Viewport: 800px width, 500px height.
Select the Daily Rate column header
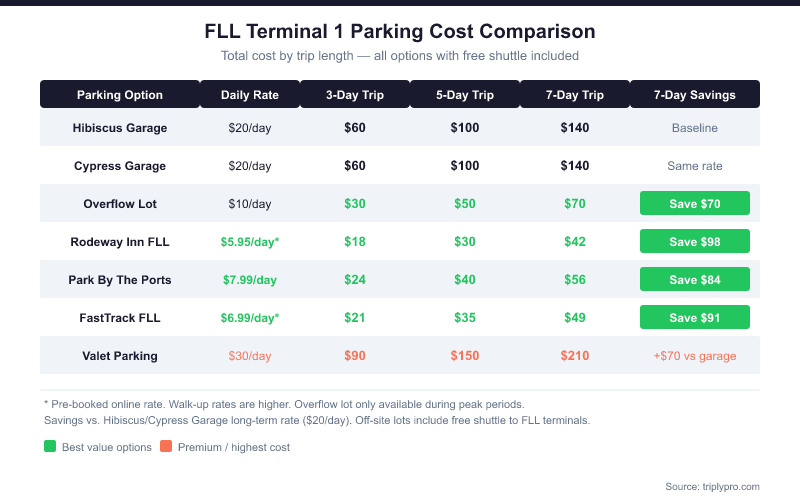pyautogui.click(x=250, y=95)
